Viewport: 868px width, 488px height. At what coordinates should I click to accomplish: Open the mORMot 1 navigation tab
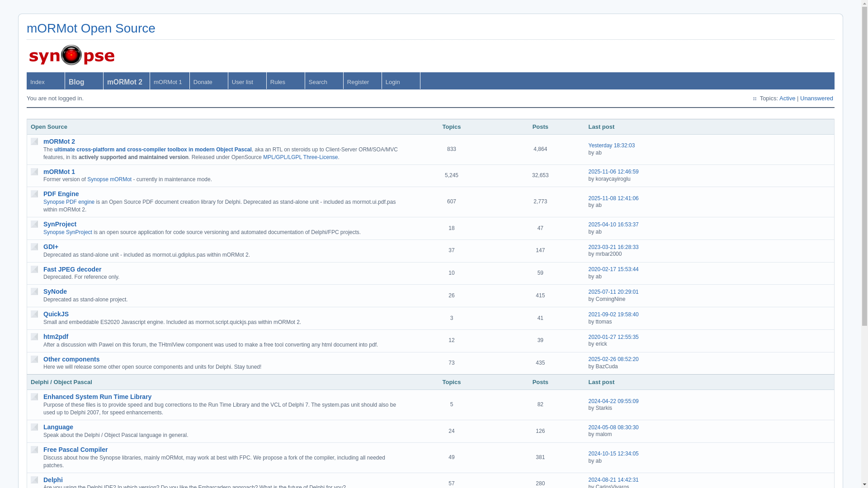point(170,81)
